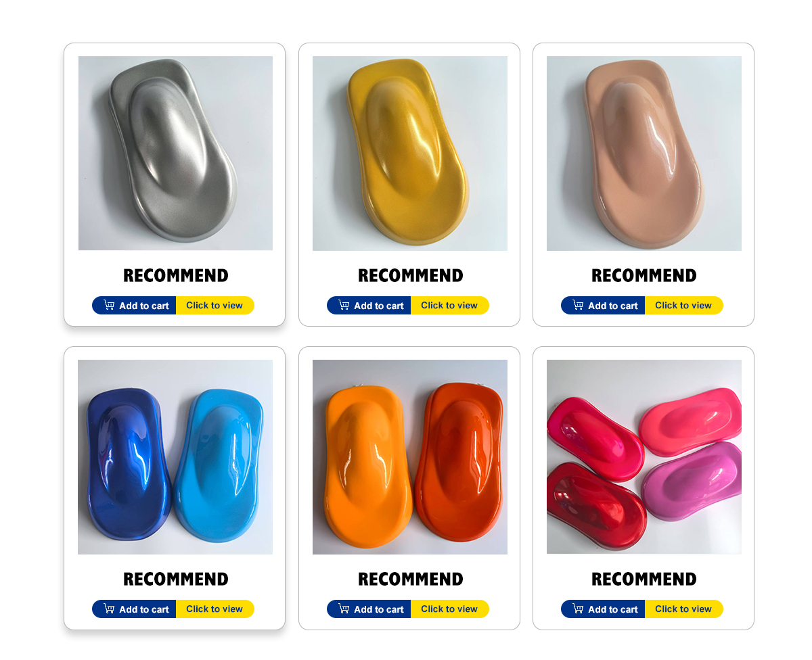Click cart icon on beige paint card

click(x=578, y=305)
